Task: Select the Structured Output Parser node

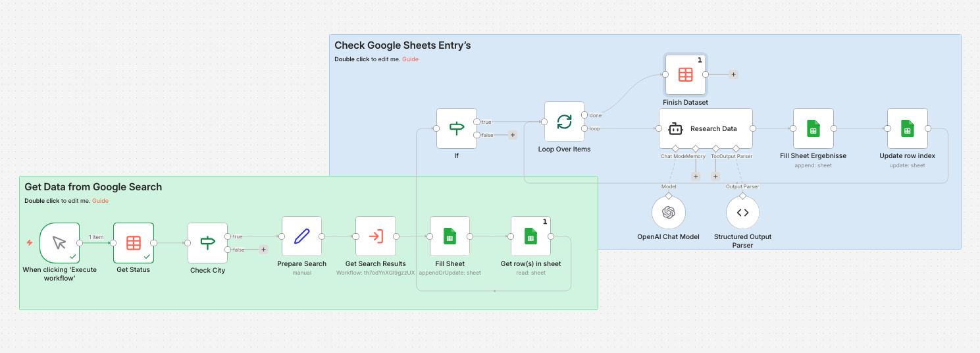Action: pyautogui.click(x=742, y=212)
